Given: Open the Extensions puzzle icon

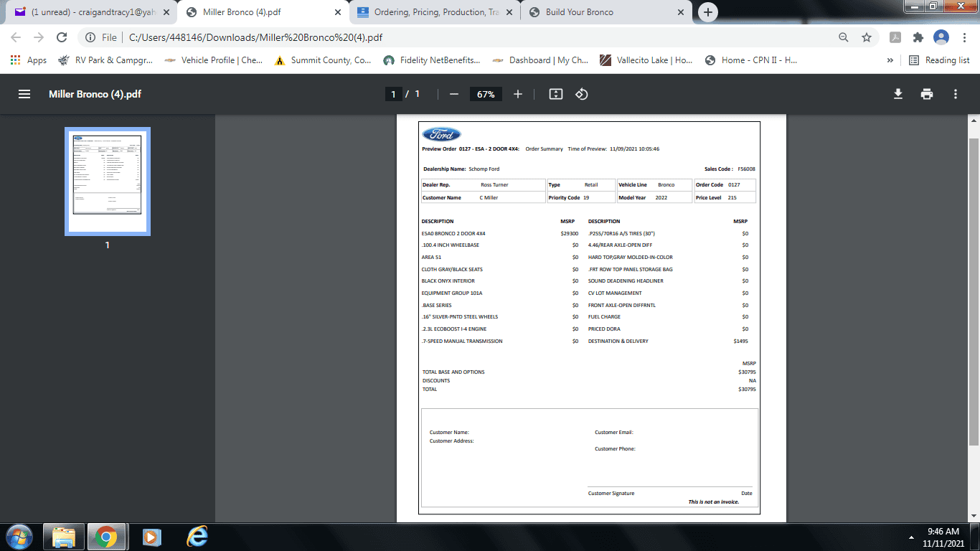Looking at the screenshot, I should (918, 37).
